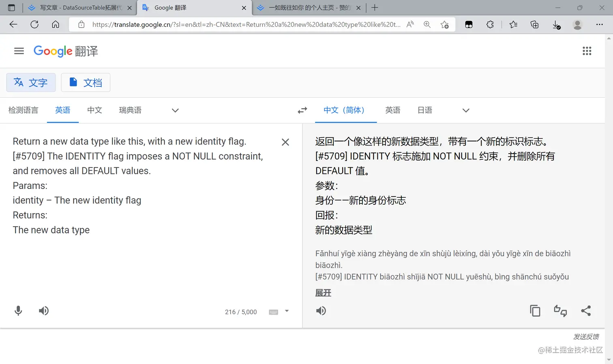Add this page to favorites
The image size is (613, 364).
[x=444, y=24]
